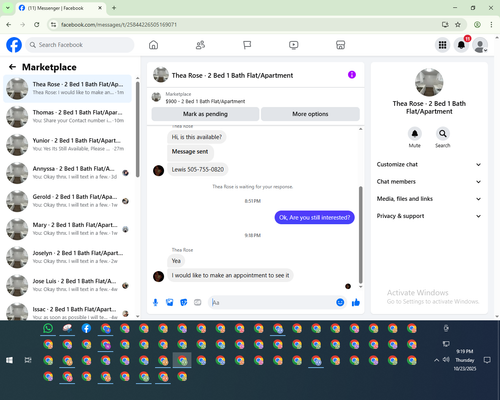Viewport: 500px width, 400px height.
Task: Open the taskbar volume control
Action: point(446,360)
